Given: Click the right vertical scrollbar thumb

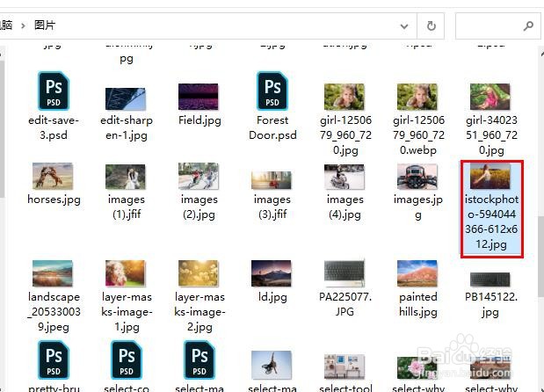Looking at the screenshot, I should pyautogui.click(x=540, y=257).
